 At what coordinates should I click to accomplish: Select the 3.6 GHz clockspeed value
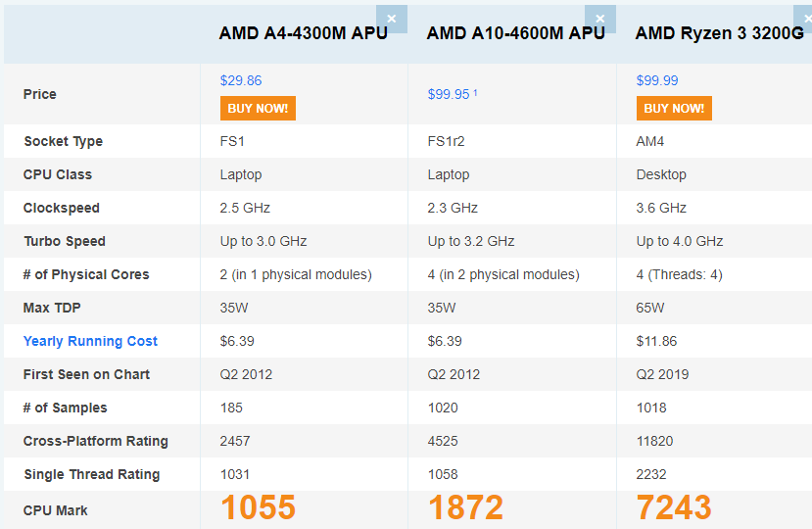point(661,208)
